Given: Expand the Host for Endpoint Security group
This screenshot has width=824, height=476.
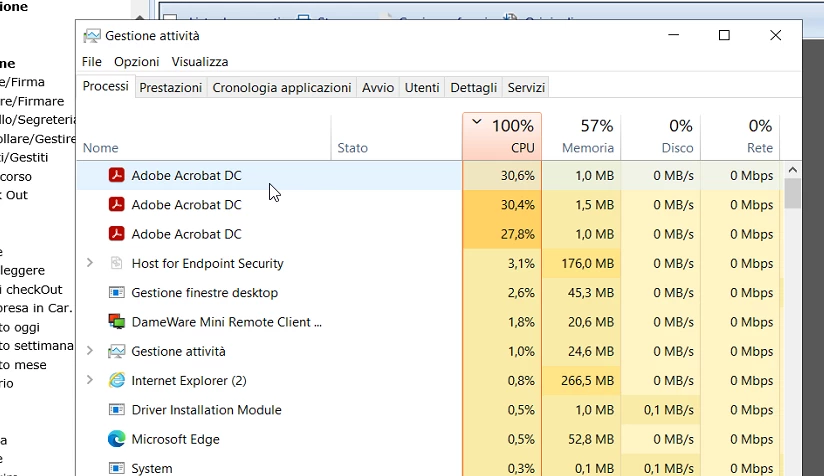Looking at the screenshot, I should coord(90,263).
